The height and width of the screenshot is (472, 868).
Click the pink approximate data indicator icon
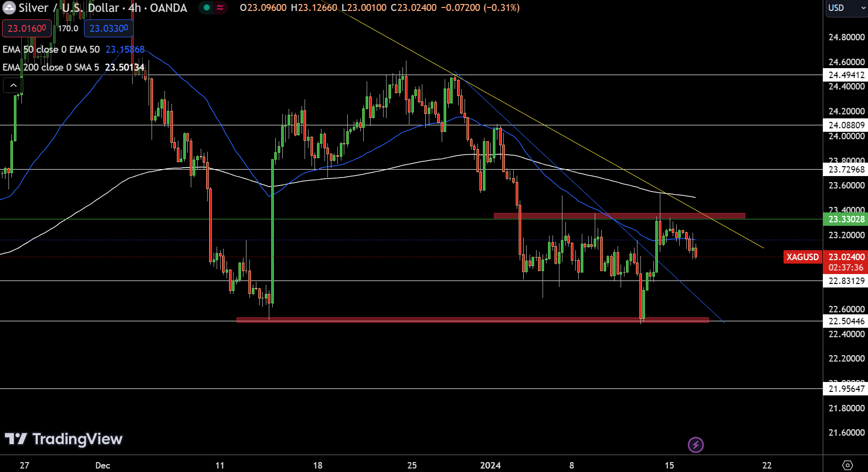220,7
